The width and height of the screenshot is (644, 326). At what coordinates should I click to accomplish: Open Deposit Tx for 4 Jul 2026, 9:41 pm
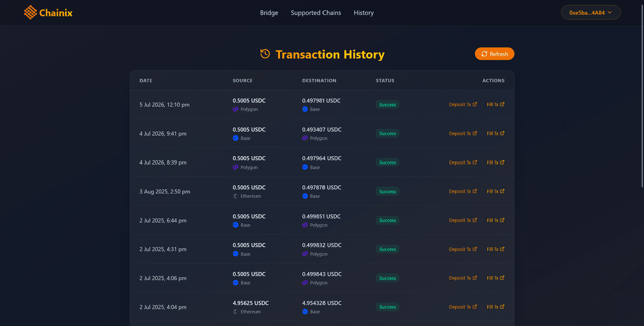pyautogui.click(x=463, y=133)
